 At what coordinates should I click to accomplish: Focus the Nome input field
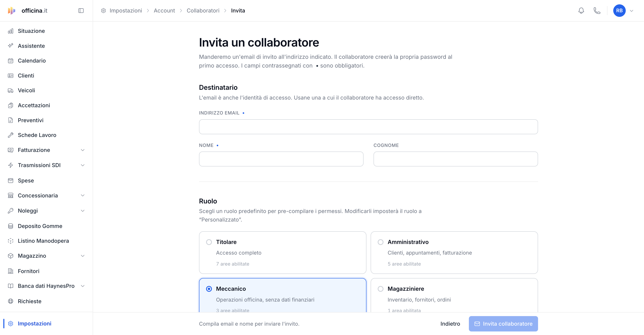(281, 159)
